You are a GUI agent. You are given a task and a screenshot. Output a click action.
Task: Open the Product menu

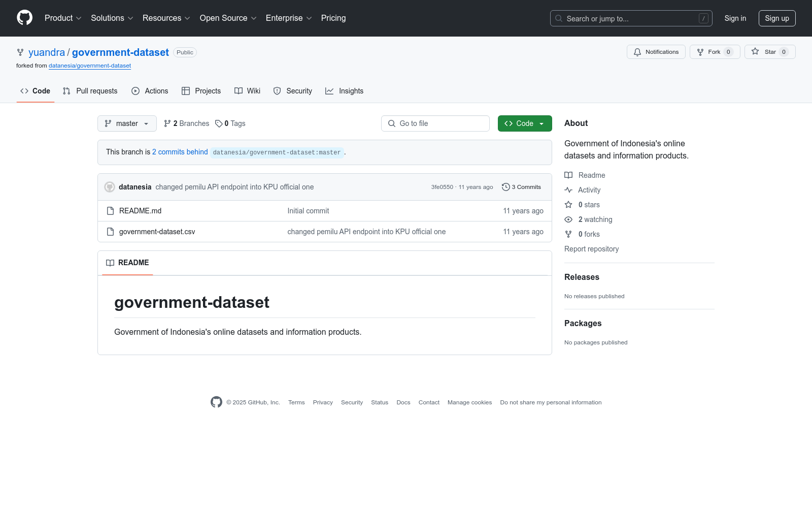(x=63, y=18)
